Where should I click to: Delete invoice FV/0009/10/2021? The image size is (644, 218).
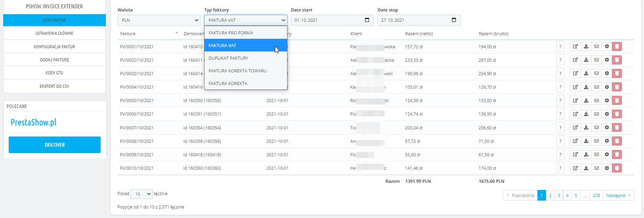click(x=617, y=155)
